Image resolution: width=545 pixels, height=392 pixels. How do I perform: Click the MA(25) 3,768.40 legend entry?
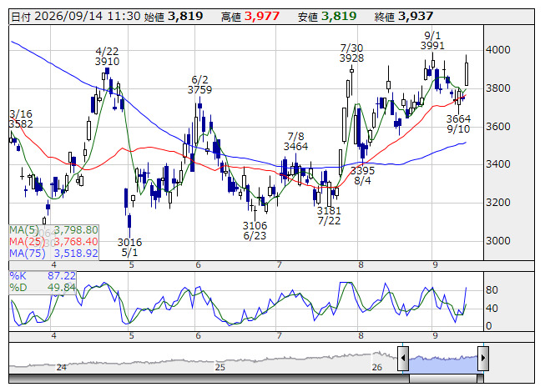(53, 241)
